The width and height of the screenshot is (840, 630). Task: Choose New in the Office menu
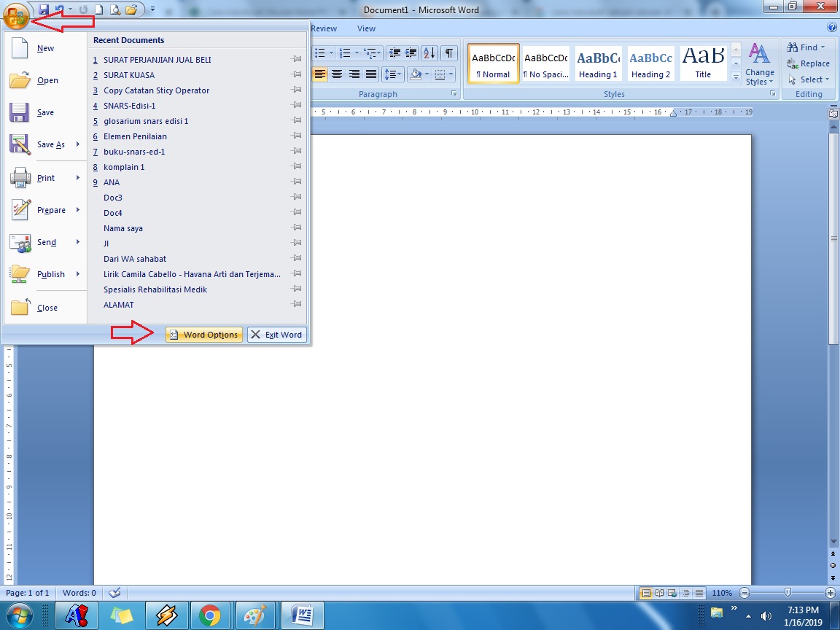click(45, 48)
